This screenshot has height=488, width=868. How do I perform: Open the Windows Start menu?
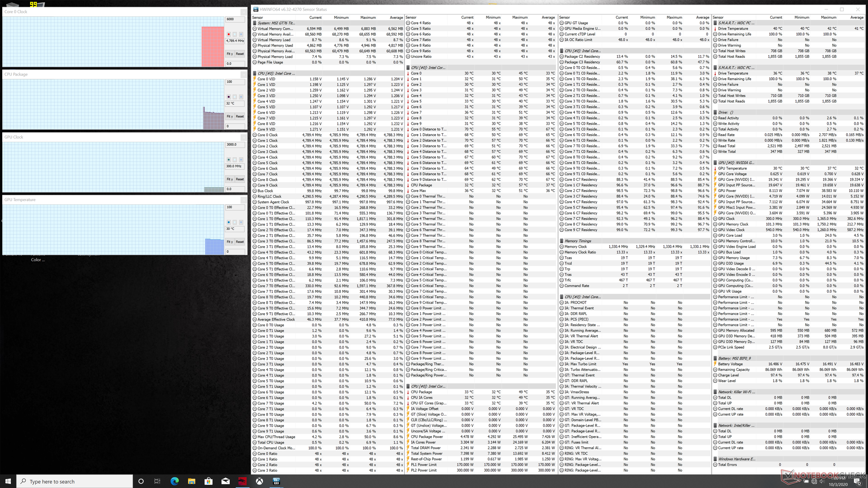[x=8, y=481]
